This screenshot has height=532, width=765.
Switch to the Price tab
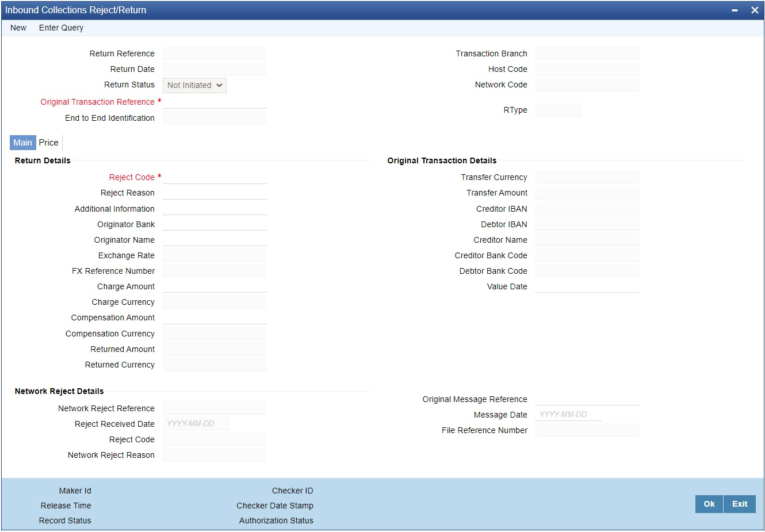point(49,143)
